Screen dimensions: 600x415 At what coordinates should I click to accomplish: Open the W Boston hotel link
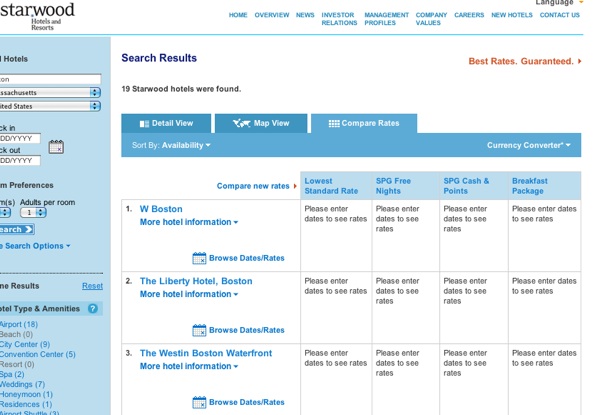pos(161,209)
